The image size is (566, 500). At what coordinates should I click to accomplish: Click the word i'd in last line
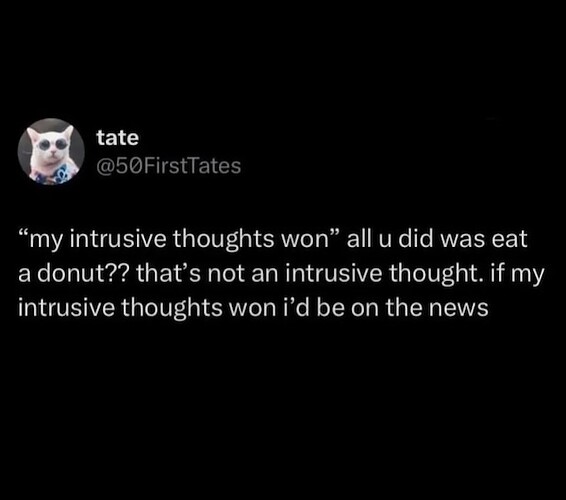point(295,308)
